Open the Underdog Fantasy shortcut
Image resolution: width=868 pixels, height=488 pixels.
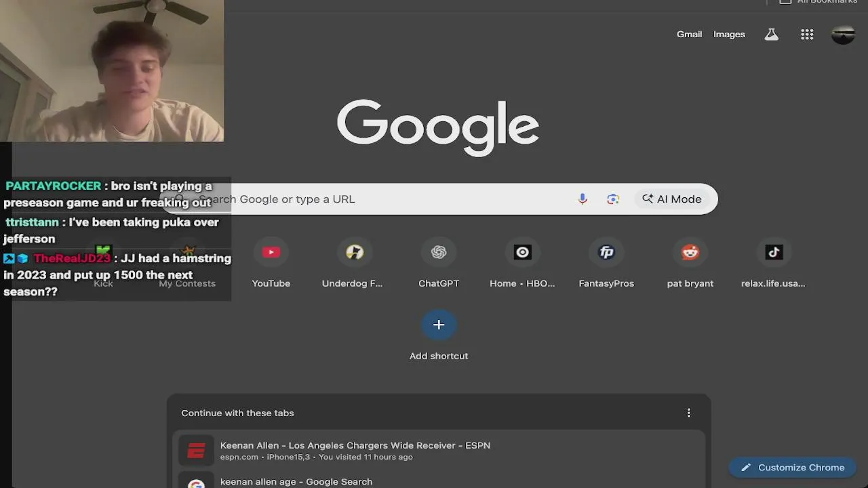[353, 264]
